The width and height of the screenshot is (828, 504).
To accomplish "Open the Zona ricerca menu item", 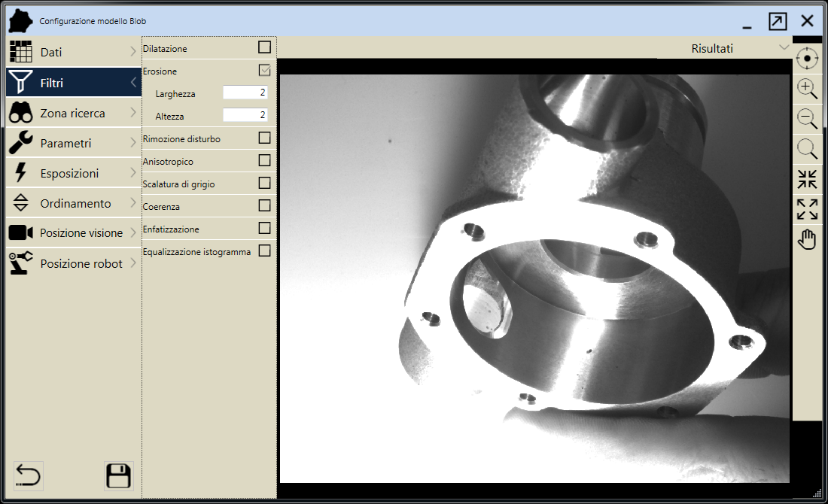I will 74,112.
